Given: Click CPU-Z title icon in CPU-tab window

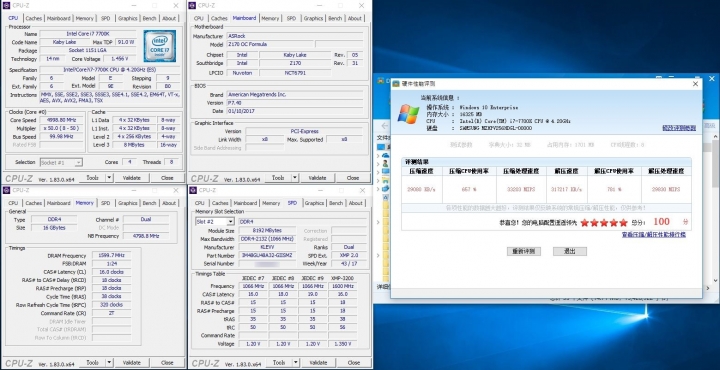Looking at the screenshot, I should pos(6,6).
